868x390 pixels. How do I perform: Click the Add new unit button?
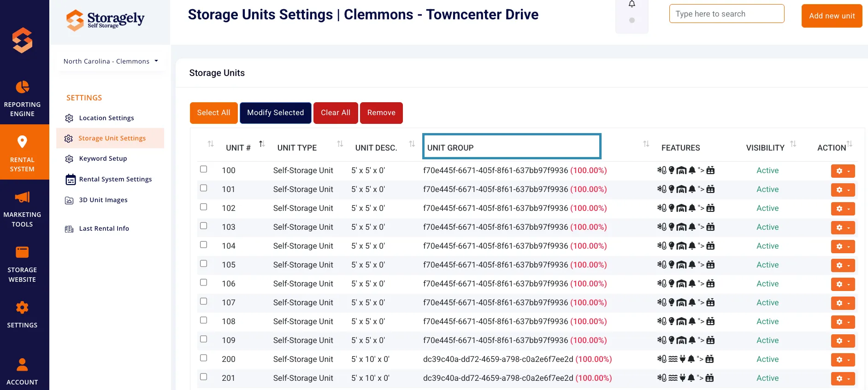(x=832, y=16)
